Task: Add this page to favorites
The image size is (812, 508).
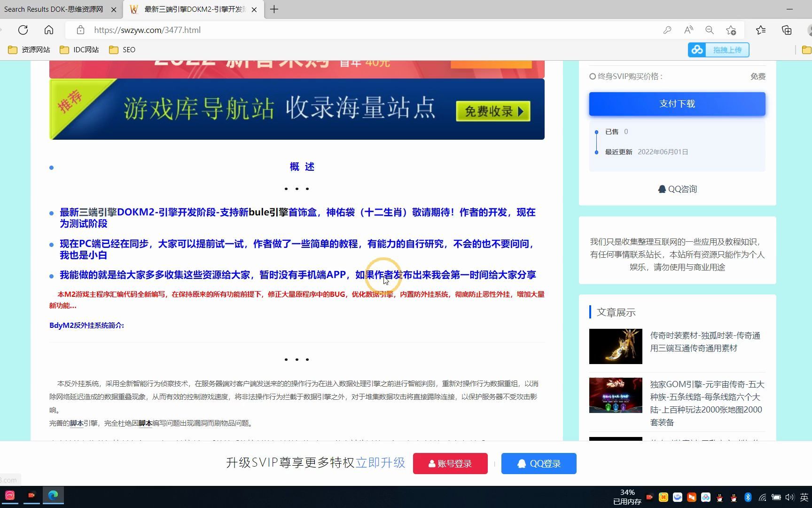Action: [x=731, y=30]
